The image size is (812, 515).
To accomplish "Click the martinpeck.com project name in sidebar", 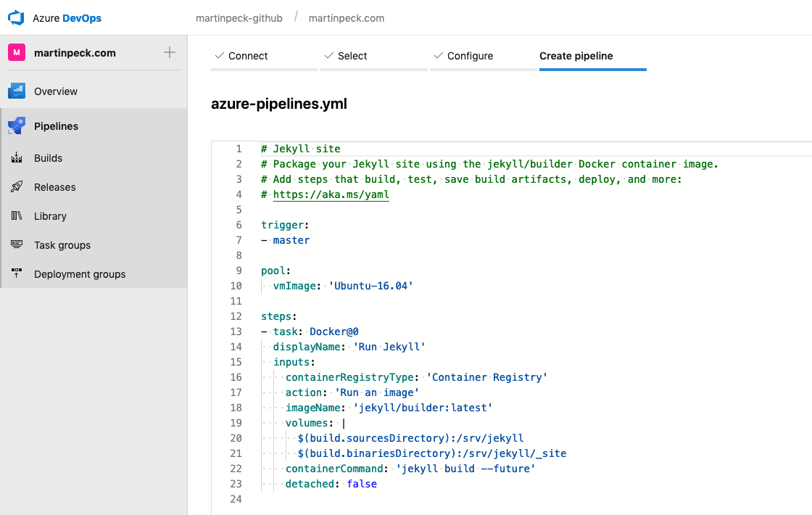I will pyautogui.click(x=75, y=53).
